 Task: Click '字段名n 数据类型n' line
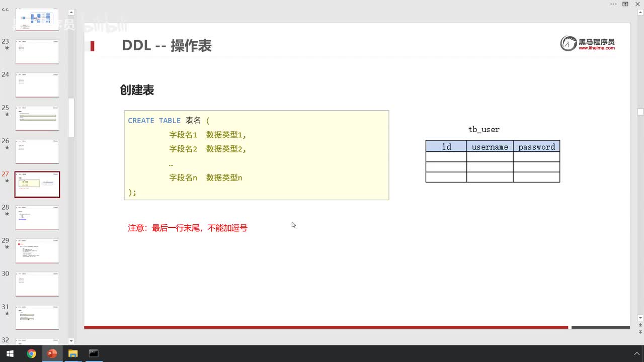206,177
